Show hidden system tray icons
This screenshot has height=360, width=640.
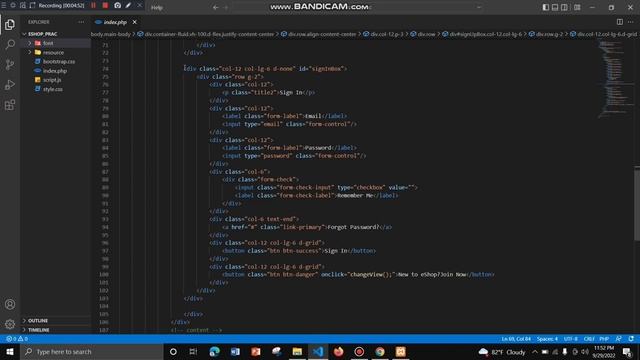[535, 352]
